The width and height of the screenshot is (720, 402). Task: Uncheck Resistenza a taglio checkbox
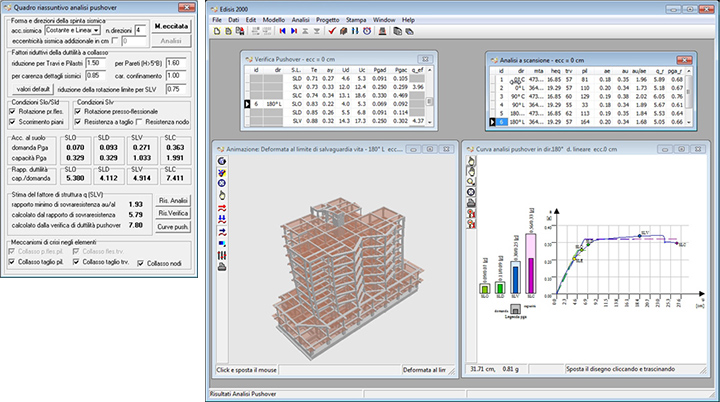click(x=78, y=122)
